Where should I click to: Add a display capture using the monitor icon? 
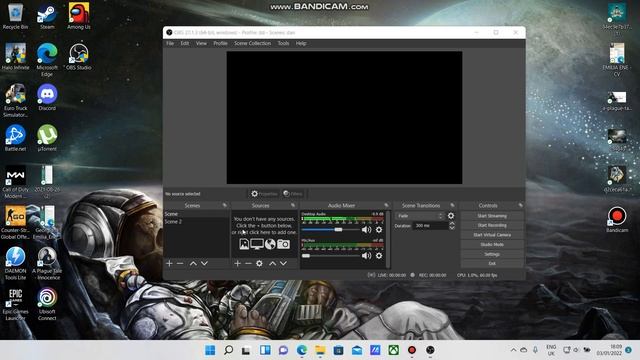pyautogui.click(x=257, y=244)
